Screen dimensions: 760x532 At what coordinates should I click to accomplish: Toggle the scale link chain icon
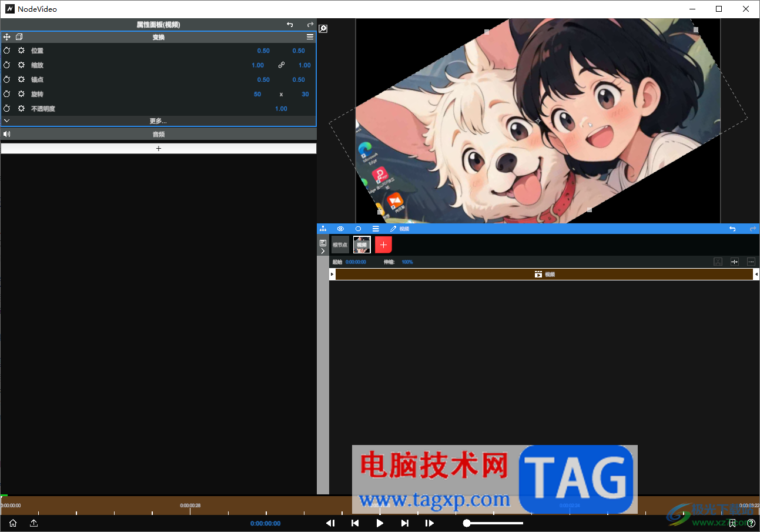coord(282,65)
